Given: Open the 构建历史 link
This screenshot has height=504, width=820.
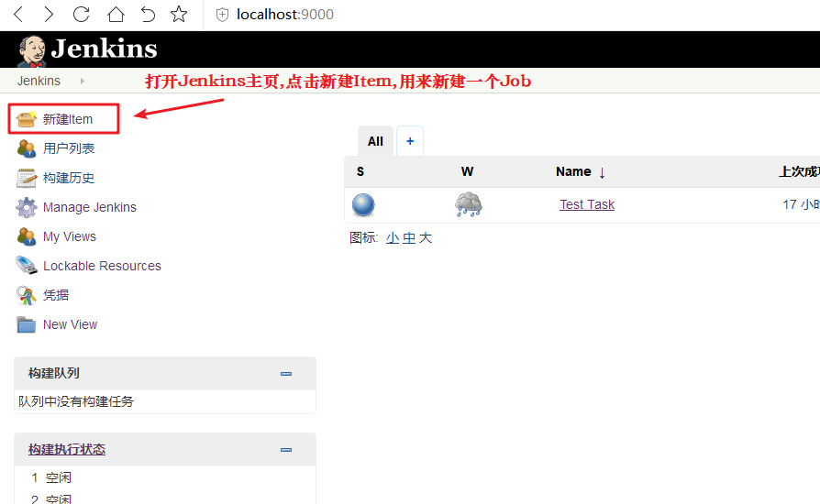Looking at the screenshot, I should point(69,178).
